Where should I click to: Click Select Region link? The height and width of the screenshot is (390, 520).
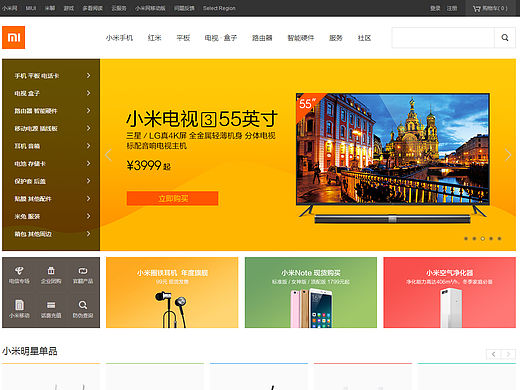tap(219, 8)
